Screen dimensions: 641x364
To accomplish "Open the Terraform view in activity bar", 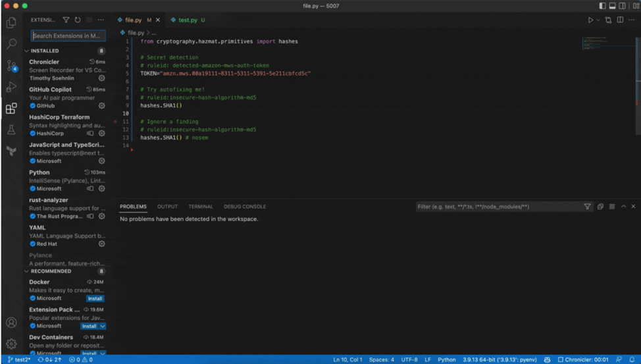I will coord(11,151).
